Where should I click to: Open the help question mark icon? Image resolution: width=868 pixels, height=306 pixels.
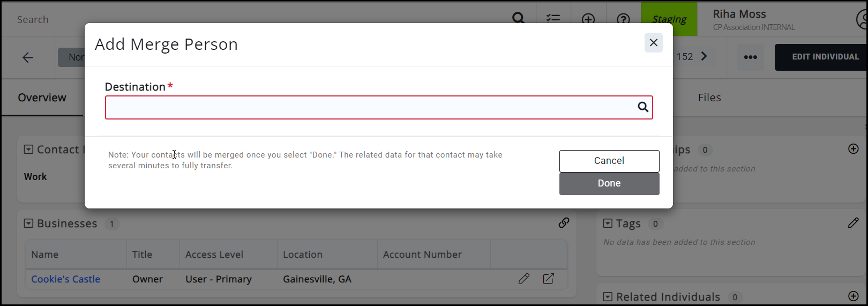point(623,19)
